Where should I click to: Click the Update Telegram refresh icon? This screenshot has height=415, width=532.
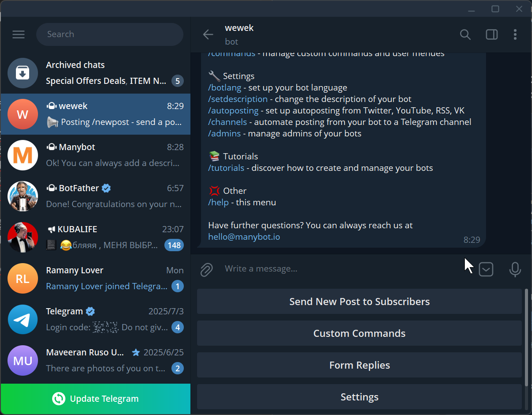(x=59, y=399)
